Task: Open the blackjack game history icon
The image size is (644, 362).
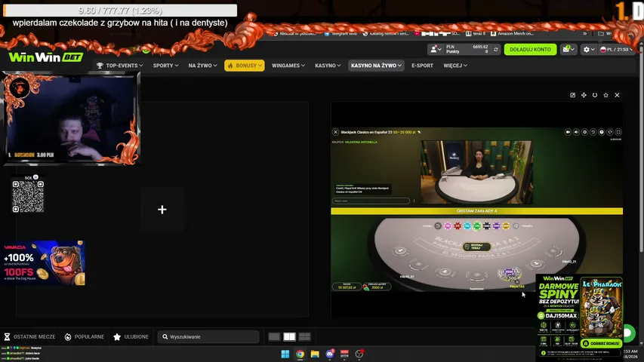Action: 593,132
